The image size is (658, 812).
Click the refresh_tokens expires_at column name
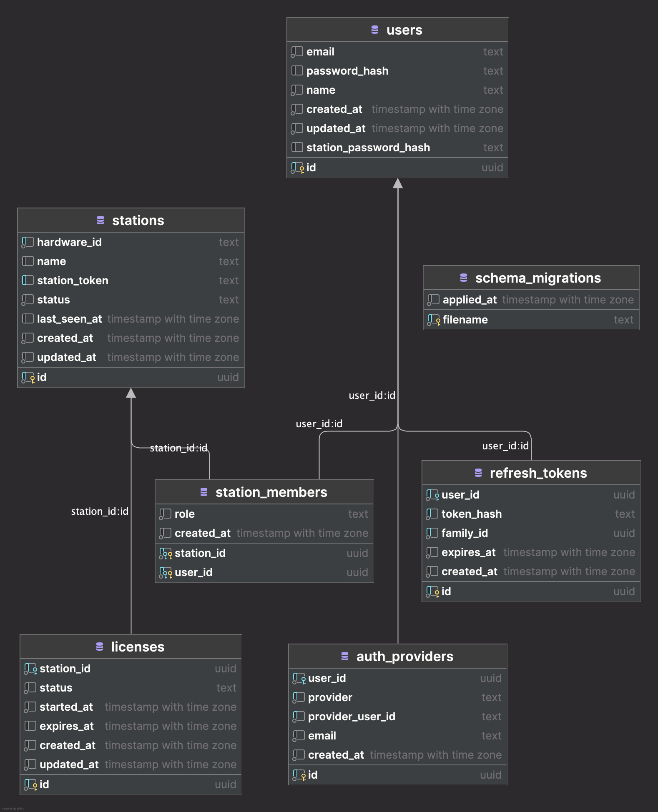click(x=469, y=552)
